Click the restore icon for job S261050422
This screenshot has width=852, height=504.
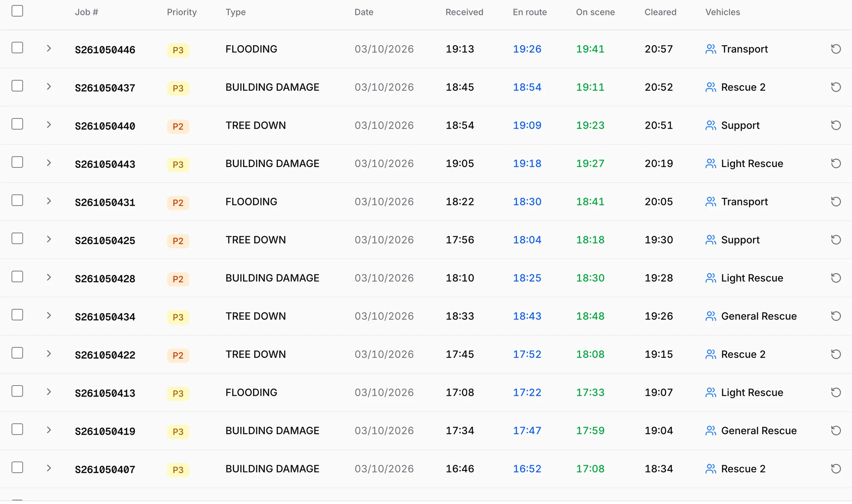coord(836,354)
